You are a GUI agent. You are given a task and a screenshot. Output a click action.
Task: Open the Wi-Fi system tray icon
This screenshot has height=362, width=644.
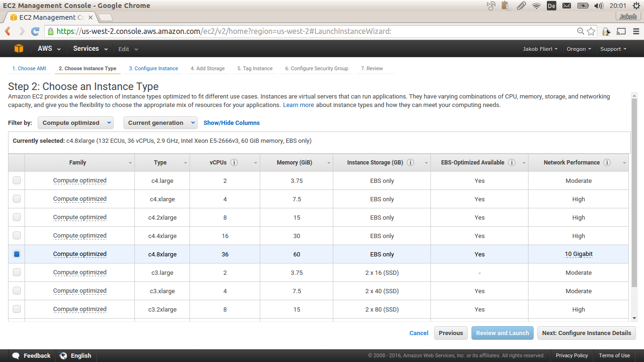click(537, 6)
